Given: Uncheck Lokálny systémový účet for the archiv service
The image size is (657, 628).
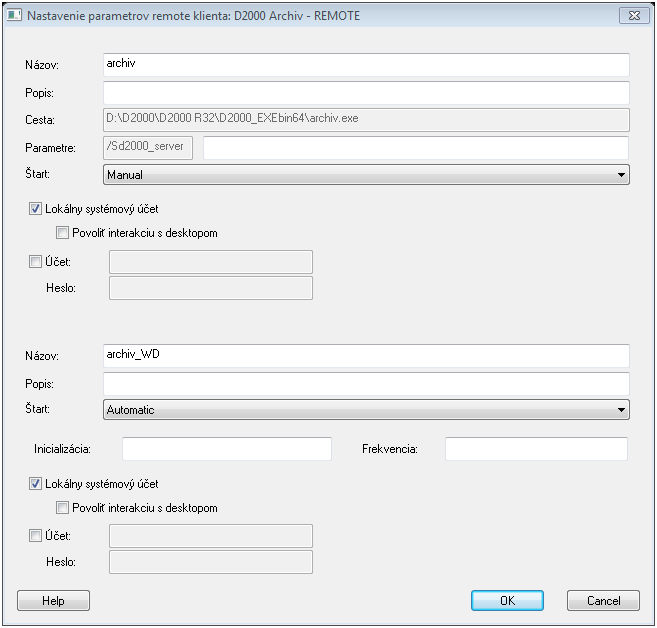Looking at the screenshot, I should [x=37, y=209].
